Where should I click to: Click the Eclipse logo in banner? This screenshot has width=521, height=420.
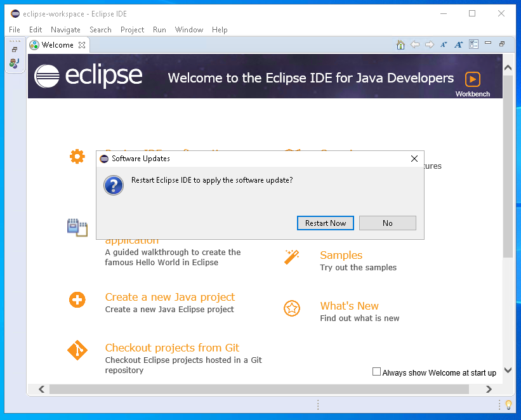click(88, 75)
